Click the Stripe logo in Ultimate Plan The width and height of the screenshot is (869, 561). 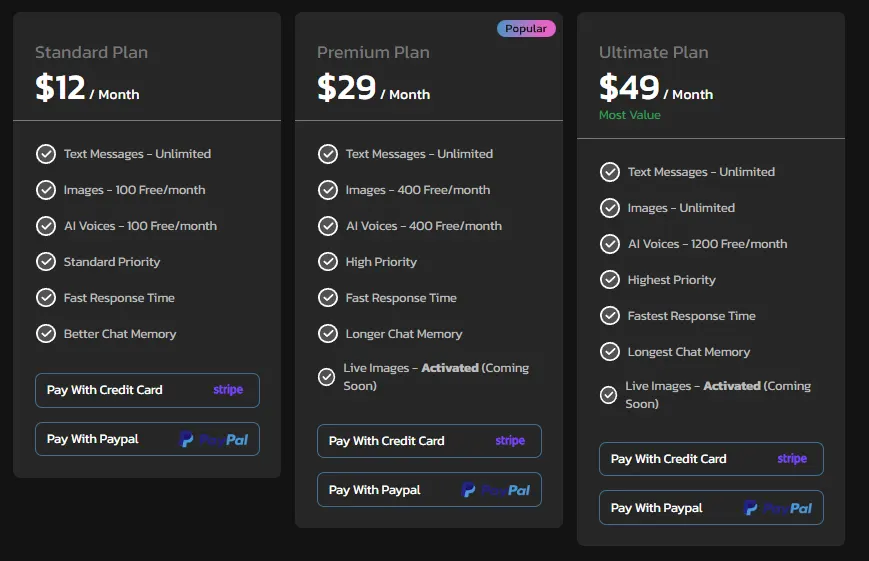click(792, 459)
